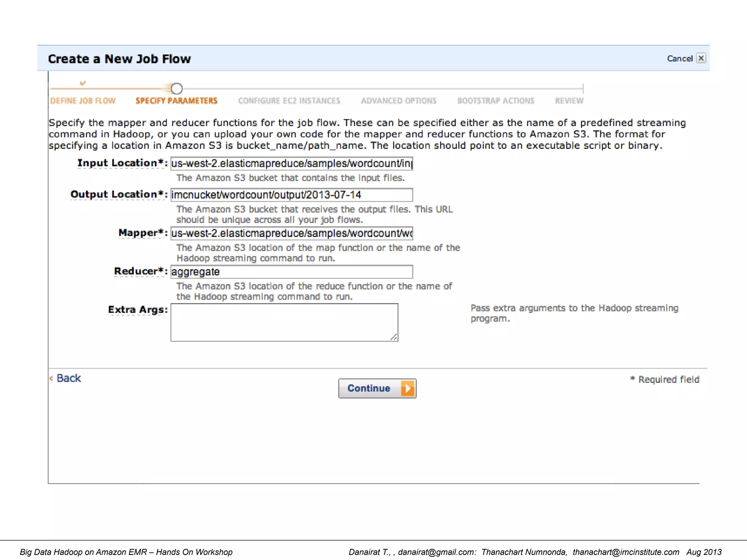Viewport: 747px width, 560px height.
Task: Click the Extra Args resize handle corner
Action: click(394, 337)
